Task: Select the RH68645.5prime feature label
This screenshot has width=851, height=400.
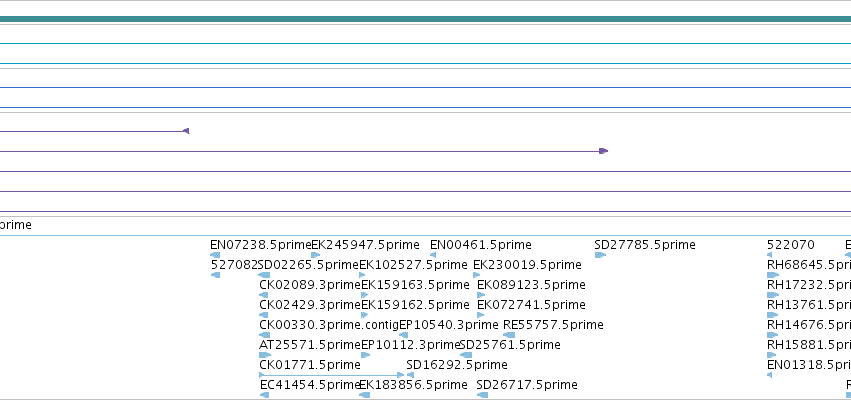Action: [809, 265]
